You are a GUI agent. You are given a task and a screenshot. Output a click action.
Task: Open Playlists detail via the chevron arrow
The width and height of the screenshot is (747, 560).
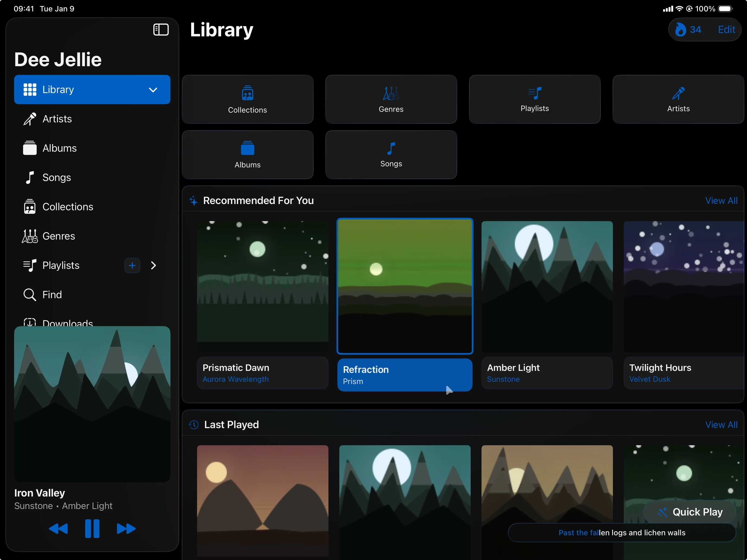coord(154,265)
